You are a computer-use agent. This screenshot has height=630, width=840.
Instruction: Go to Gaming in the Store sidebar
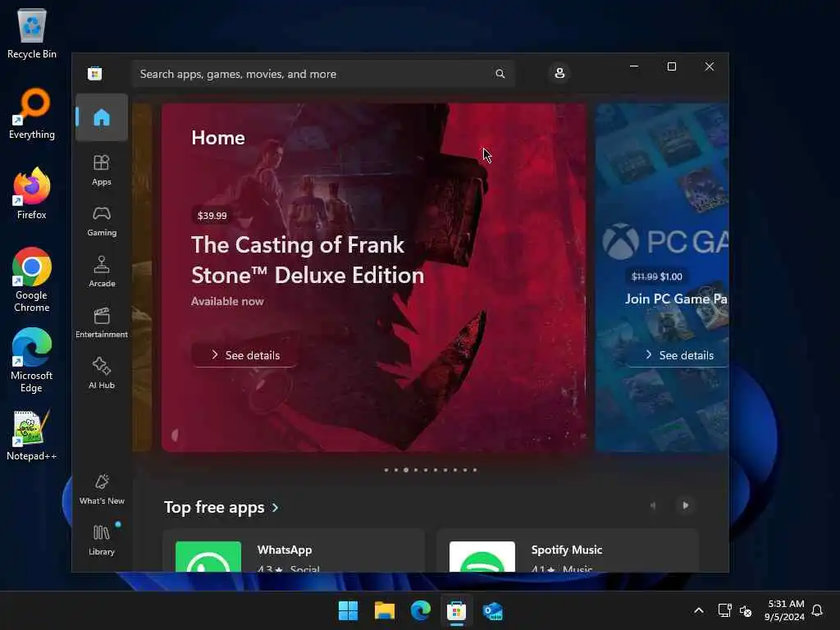(x=101, y=221)
